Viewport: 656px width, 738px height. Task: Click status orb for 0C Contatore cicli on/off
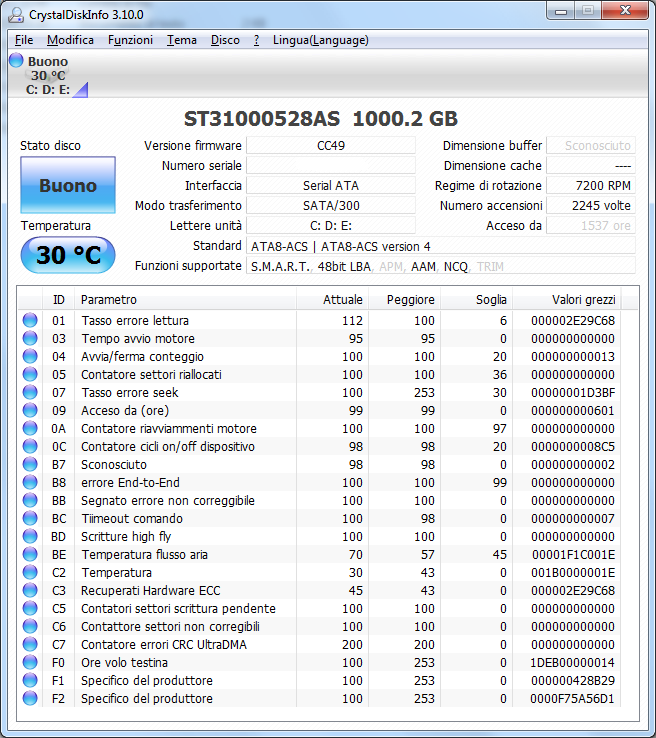point(30,446)
